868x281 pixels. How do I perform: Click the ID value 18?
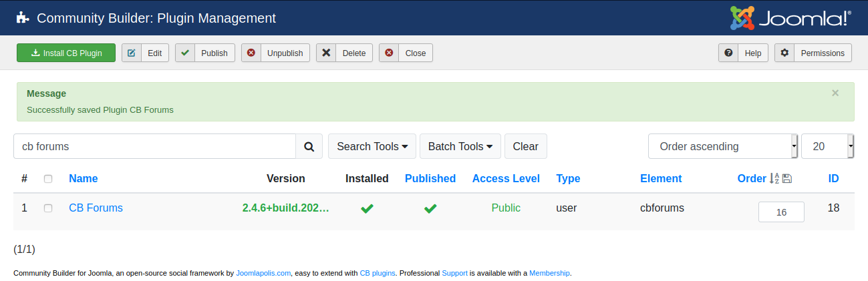pos(833,208)
